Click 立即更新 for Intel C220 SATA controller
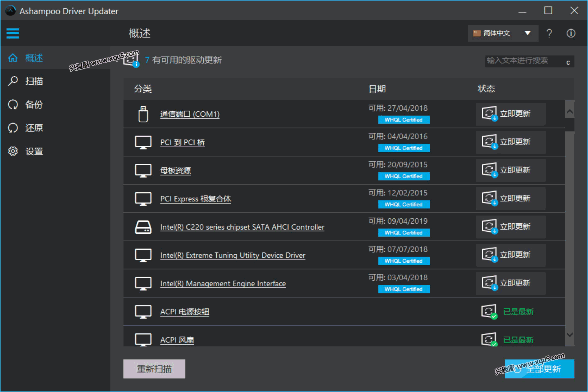 point(511,227)
